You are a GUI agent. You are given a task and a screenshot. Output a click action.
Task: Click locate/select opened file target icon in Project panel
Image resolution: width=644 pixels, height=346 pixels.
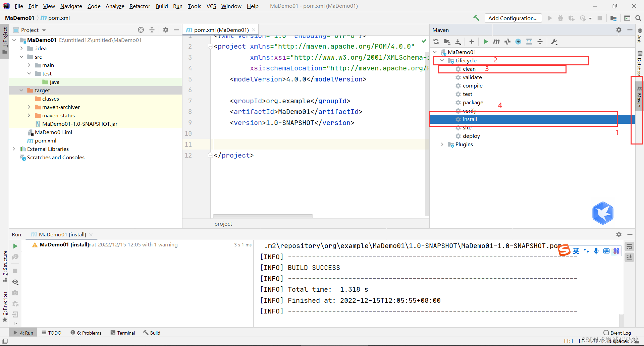pyautogui.click(x=141, y=30)
